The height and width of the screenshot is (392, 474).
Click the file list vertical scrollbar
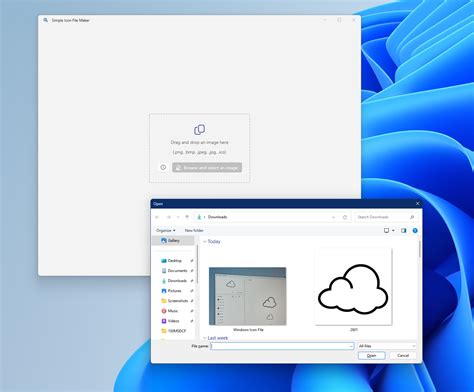[x=420, y=248]
